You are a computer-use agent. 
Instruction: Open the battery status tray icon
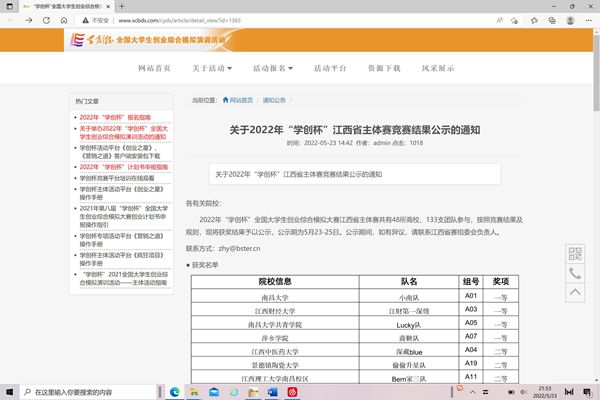pos(511,392)
